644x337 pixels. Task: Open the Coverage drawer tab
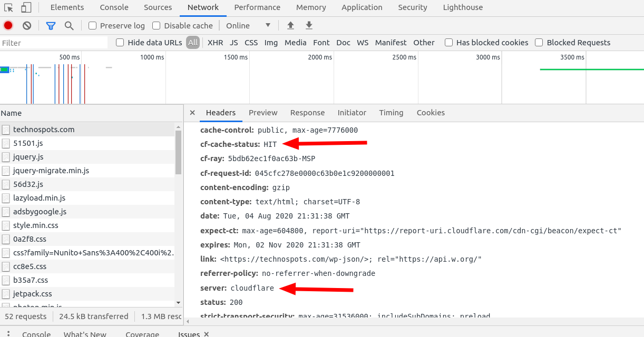pyautogui.click(x=142, y=334)
